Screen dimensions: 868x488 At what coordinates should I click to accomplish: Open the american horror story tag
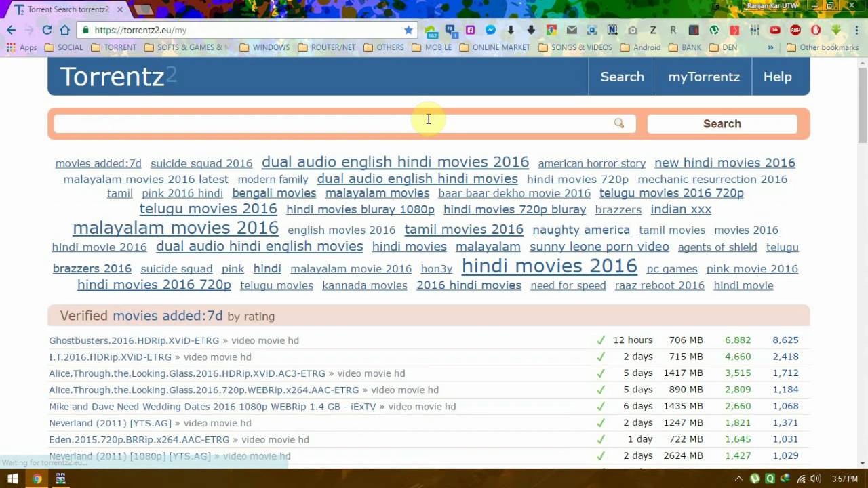tap(591, 163)
